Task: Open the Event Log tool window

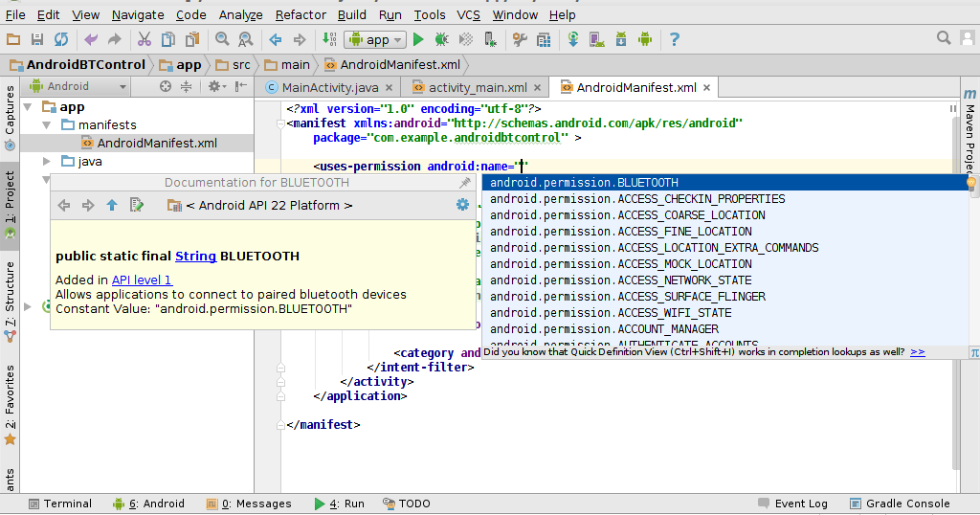Action: (x=792, y=504)
